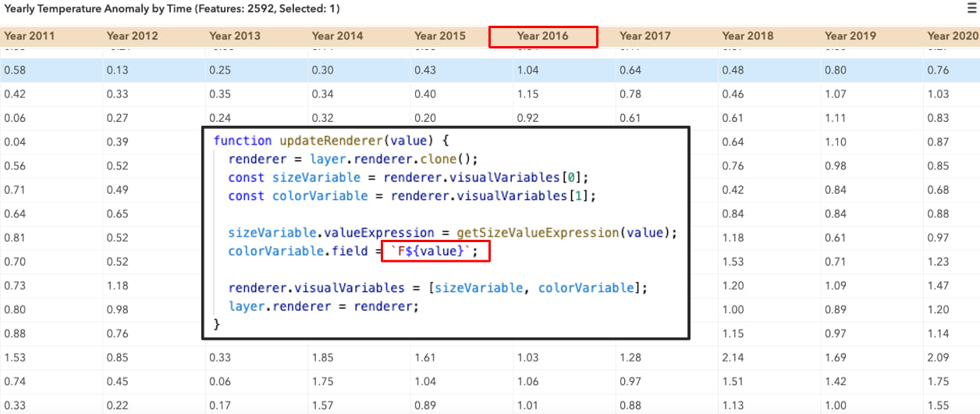The image size is (980, 414).
Task: Click the Year 2020 column header
Action: click(x=952, y=36)
